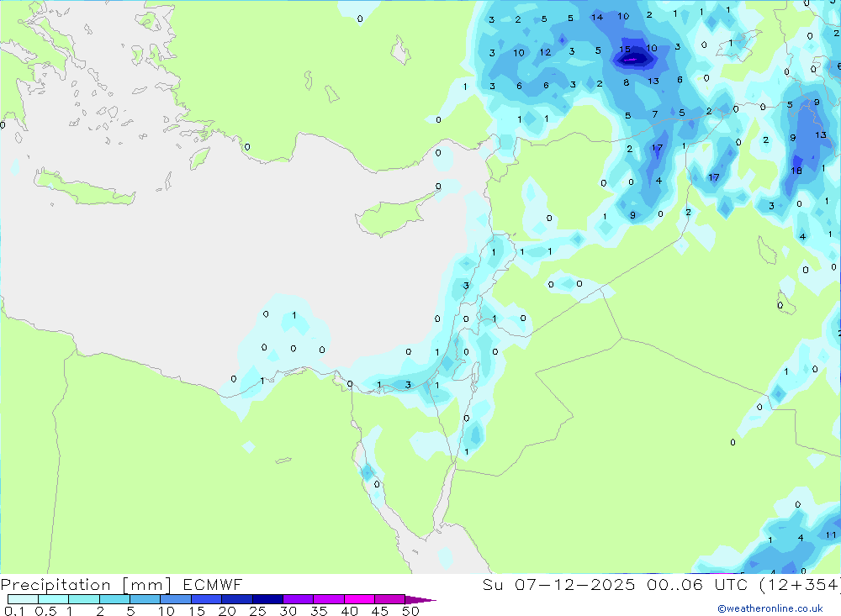Click the legend scale label 35

click(319, 611)
